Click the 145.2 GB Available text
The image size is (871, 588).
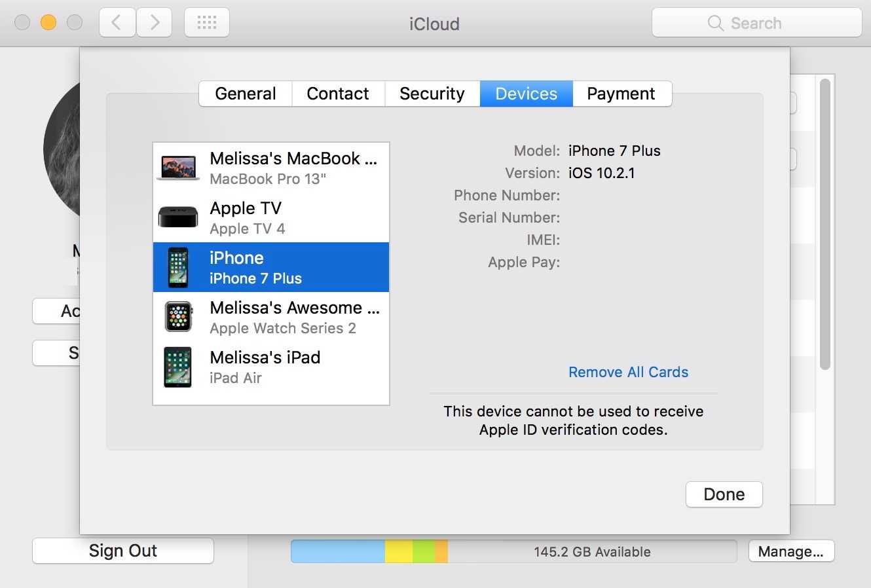pos(592,552)
